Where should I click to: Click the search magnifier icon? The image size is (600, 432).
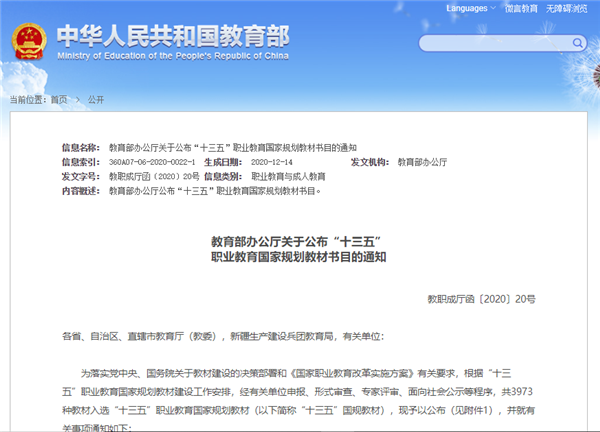(577, 43)
